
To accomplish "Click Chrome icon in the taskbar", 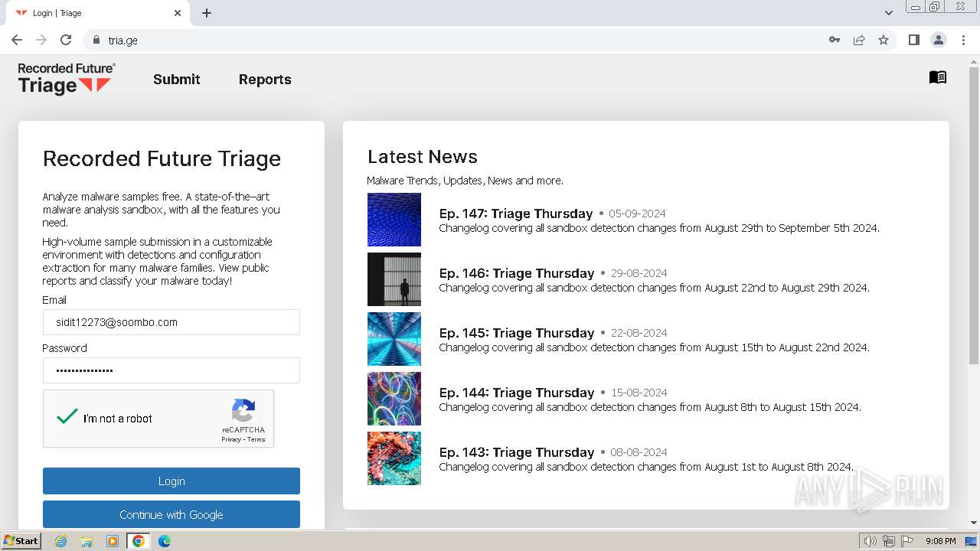I will coord(139,541).
